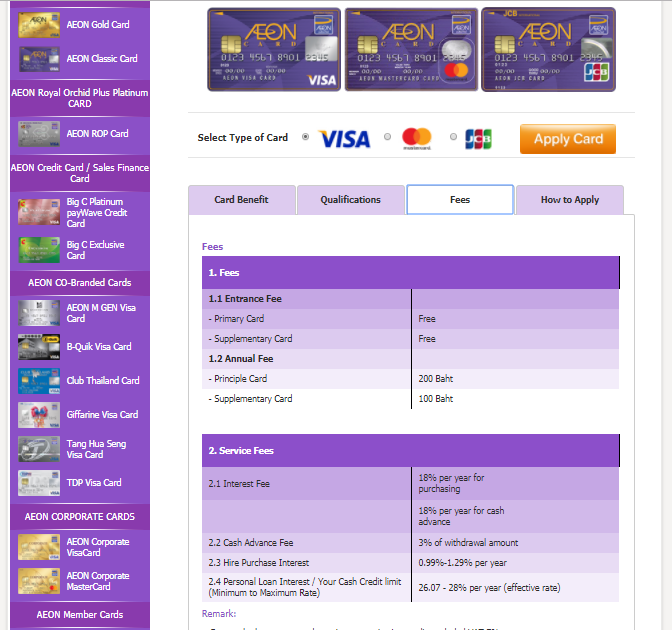Open the TDP Visa Card thumbnail
This screenshot has height=630, width=672.
[x=39, y=483]
